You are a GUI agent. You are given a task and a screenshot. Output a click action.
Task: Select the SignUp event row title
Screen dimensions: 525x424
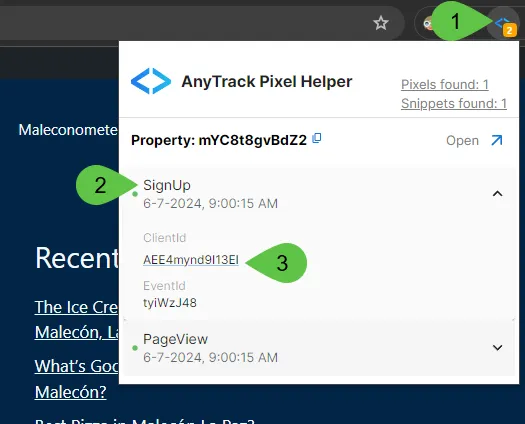pyautogui.click(x=167, y=185)
